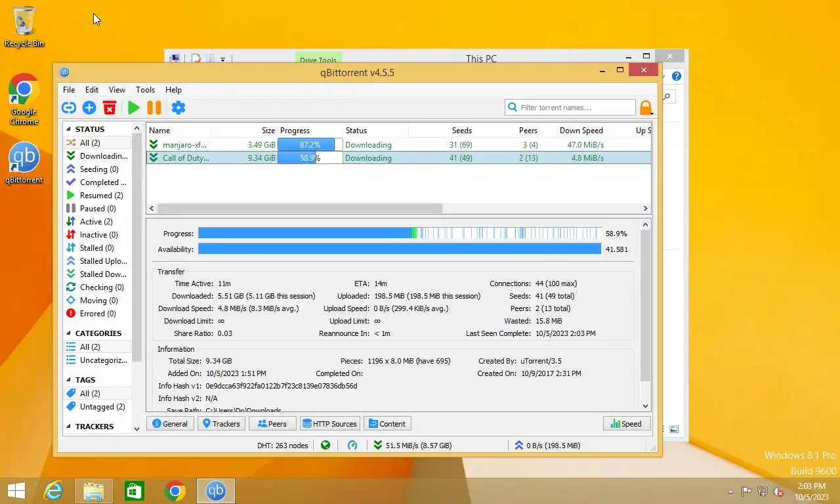The image size is (840, 504).
Task: Sort torrents by Down Speed column header
Action: point(573,131)
